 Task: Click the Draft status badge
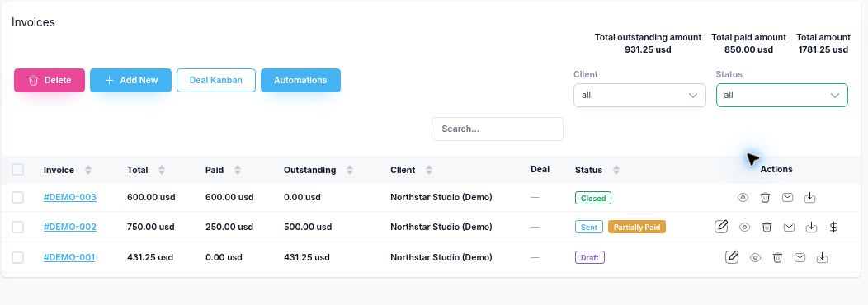click(x=590, y=257)
